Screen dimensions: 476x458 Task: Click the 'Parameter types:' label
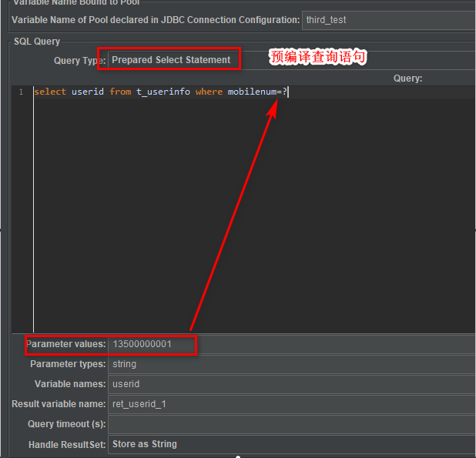pyautogui.click(x=68, y=364)
